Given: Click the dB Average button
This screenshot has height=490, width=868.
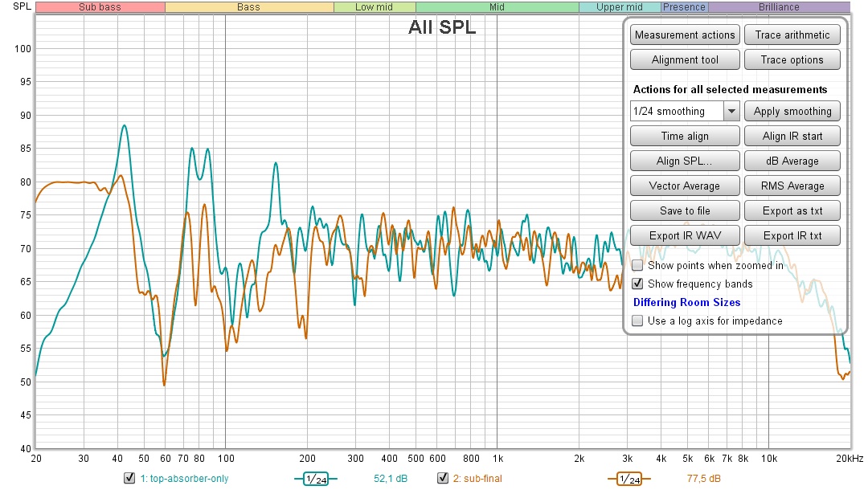Looking at the screenshot, I should pos(792,161).
